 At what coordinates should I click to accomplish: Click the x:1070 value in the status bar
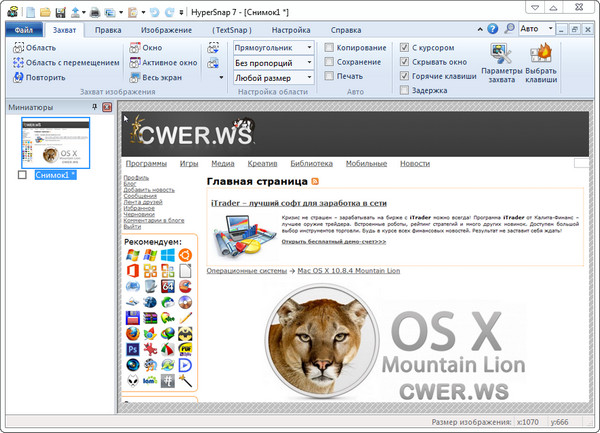pos(528,422)
